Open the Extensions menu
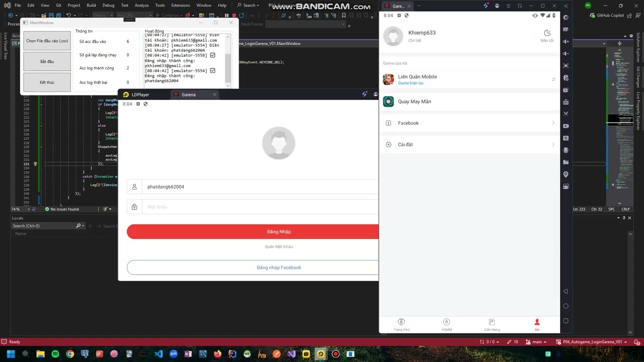The height and width of the screenshot is (362, 644). click(x=180, y=5)
